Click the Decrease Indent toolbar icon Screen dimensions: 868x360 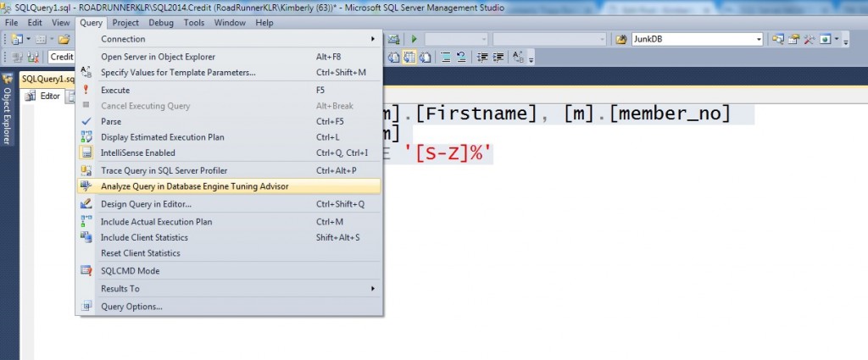[x=482, y=57]
